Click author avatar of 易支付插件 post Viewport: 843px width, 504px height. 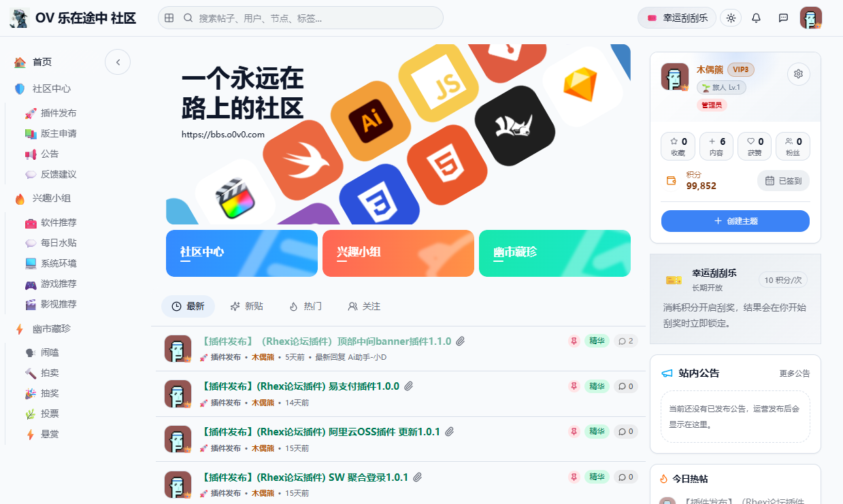coord(178,394)
